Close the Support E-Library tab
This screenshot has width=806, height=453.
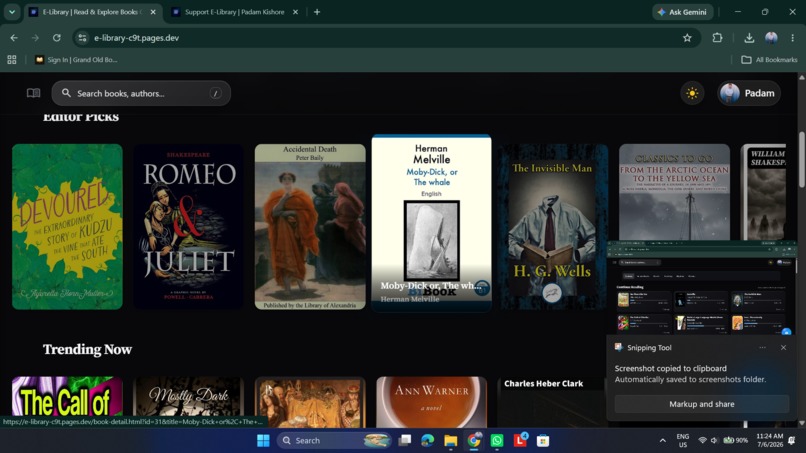(x=295, y=12)
